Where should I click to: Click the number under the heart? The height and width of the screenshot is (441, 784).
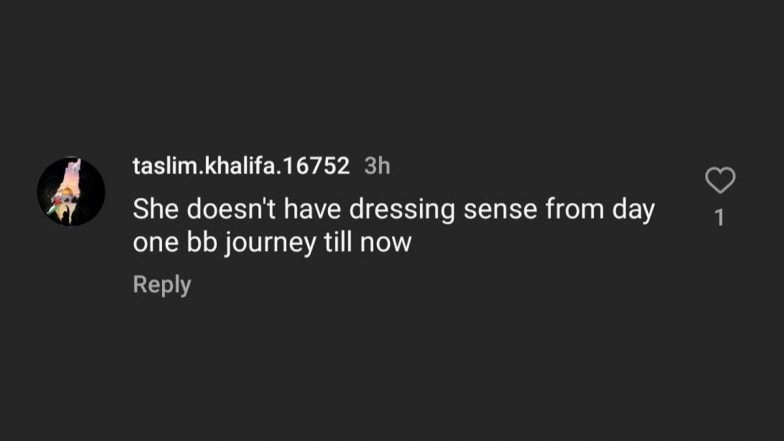tap(720, 217)
